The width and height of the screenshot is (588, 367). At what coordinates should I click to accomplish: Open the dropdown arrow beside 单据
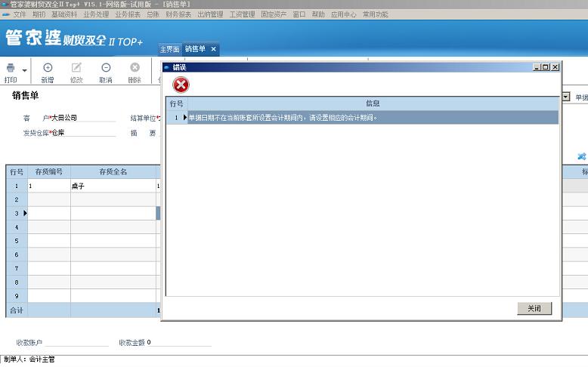click(566, 97)
